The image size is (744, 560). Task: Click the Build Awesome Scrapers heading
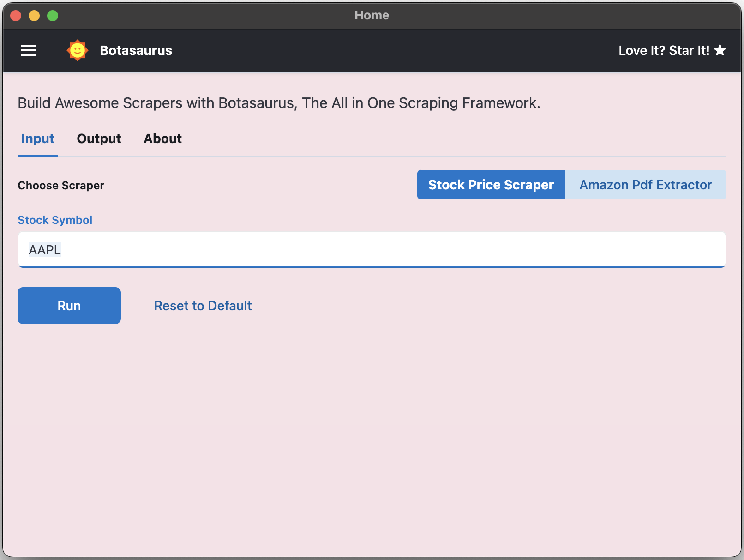point(278,103)
